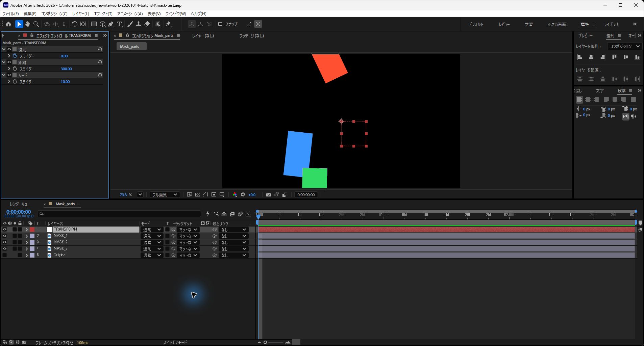Open the エフェクト(T) menu
The image size is (644, 346).
103,14
